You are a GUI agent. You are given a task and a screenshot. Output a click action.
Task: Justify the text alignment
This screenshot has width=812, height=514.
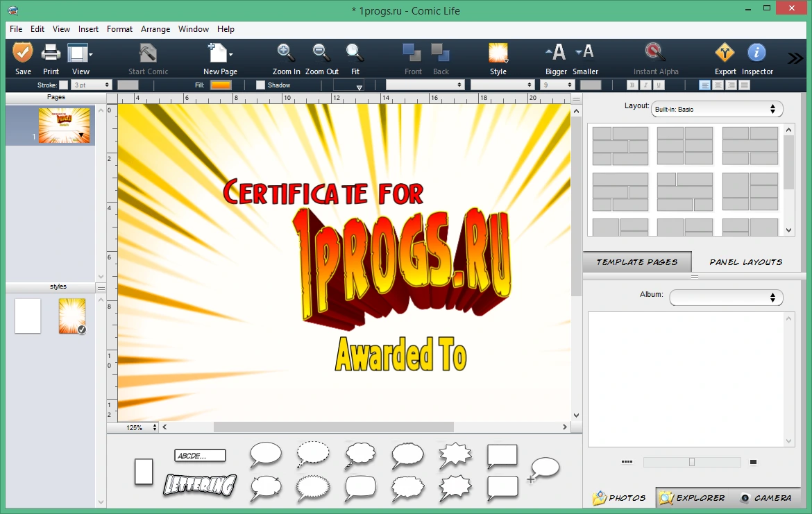(745, 85)
